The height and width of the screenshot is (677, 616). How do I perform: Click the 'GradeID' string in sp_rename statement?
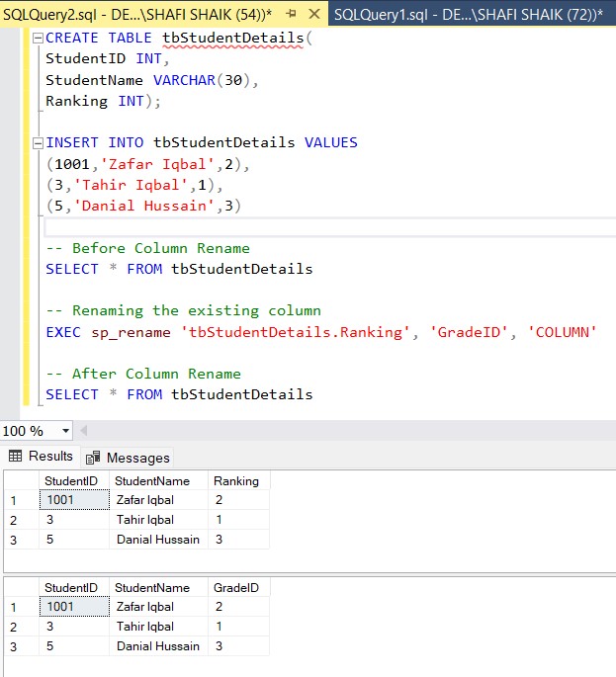[469, 332]
